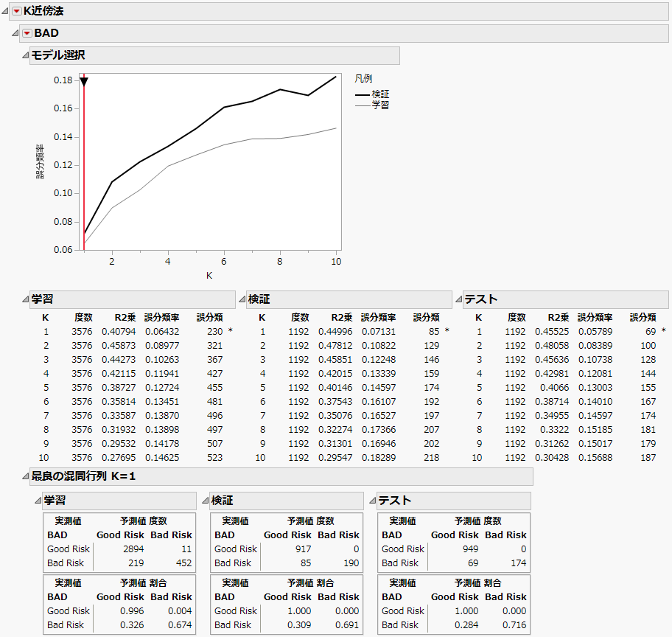
Task: Click the 誤分類 column header in テスト table
Action: [643, 318]
